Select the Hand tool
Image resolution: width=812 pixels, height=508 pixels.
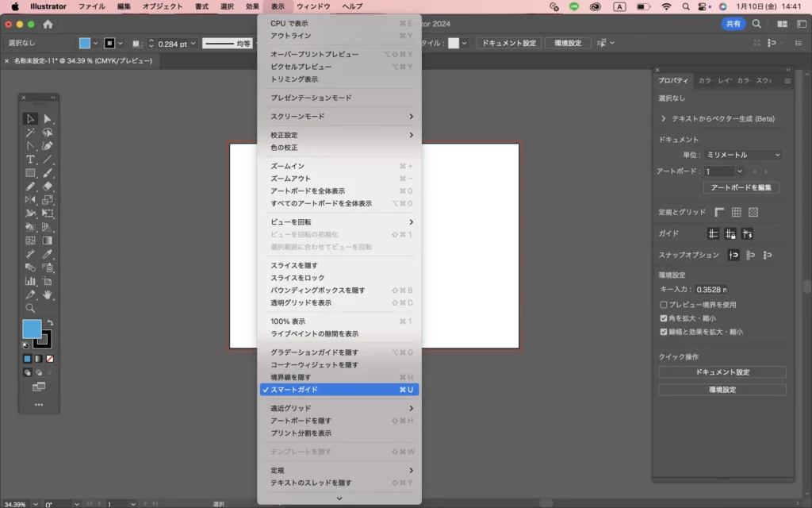point(48,294)
